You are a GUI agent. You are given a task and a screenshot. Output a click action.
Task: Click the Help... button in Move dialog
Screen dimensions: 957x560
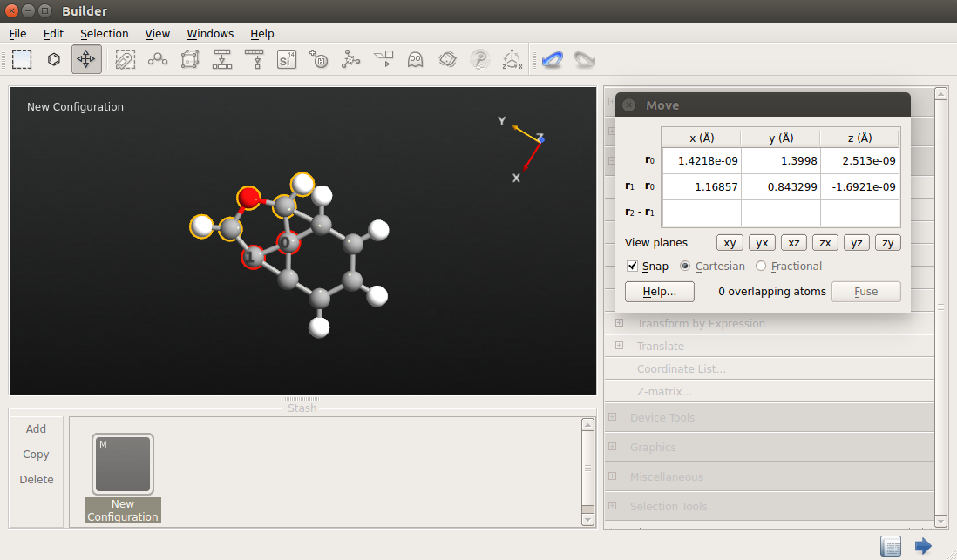pyautogui.click(x=659, y=292)
